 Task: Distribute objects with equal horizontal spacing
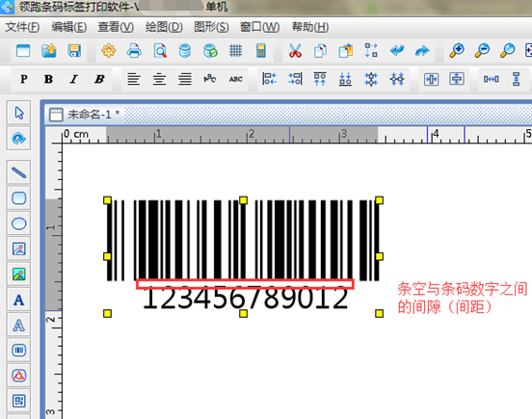tap(491, 79)
